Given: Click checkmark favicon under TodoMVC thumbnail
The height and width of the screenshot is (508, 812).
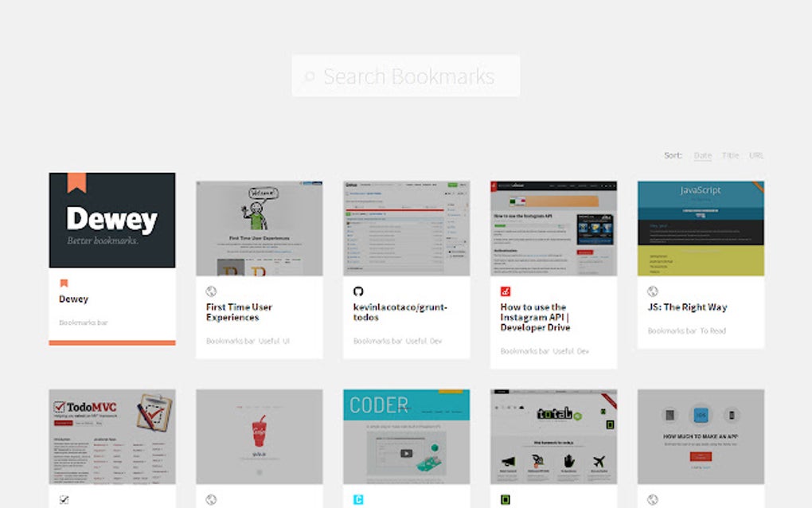Looking at the screenshot, I should pos(64,500).
